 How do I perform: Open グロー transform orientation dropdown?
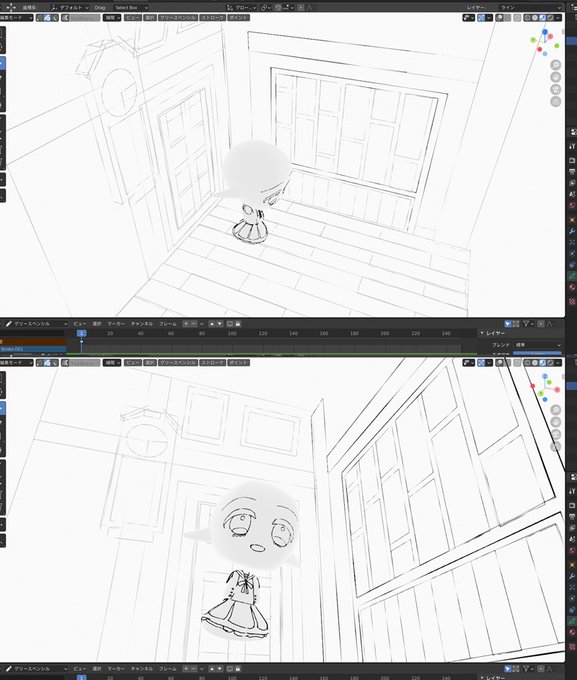tap(242, 7)
